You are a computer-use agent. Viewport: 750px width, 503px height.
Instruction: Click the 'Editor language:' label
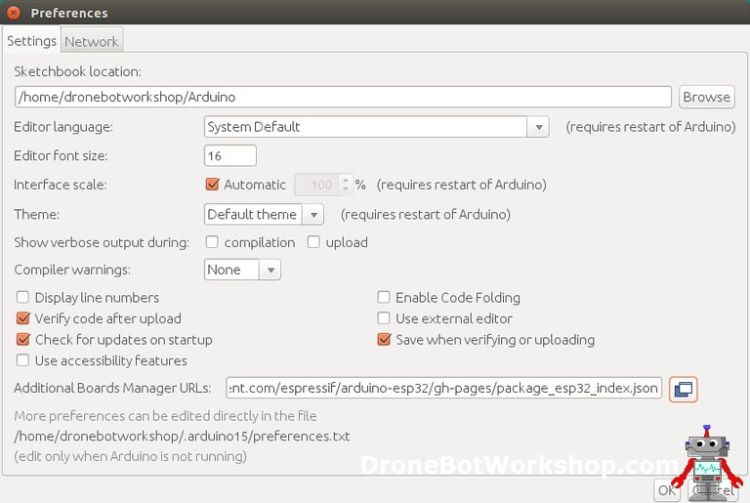63,127
